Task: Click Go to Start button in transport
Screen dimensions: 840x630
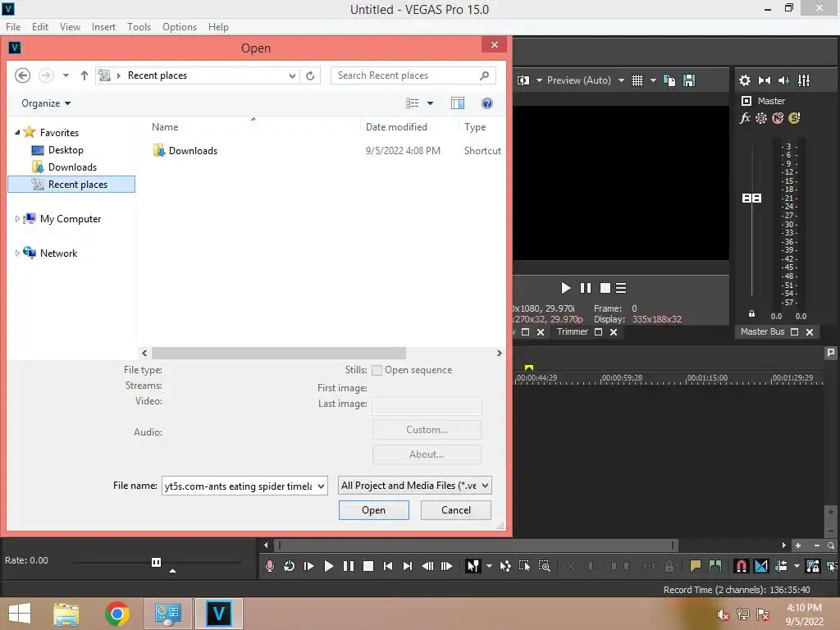Action: (x=388, y=566)
